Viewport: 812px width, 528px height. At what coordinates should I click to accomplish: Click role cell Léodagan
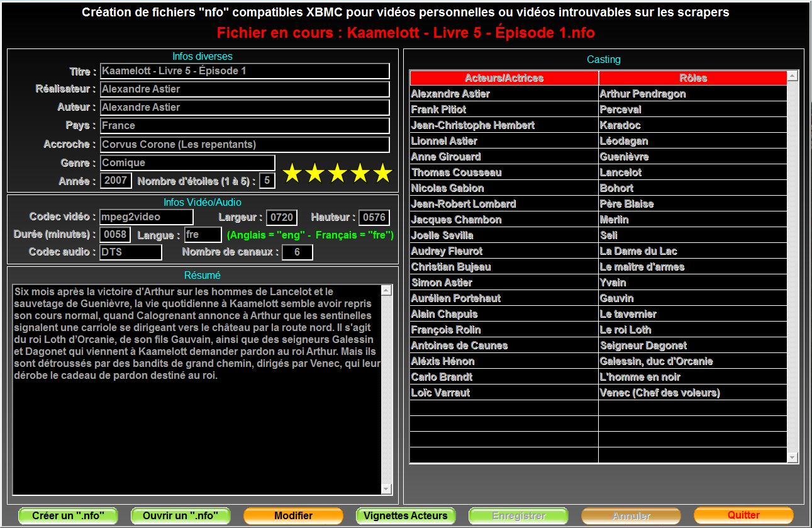pos(693,141)
